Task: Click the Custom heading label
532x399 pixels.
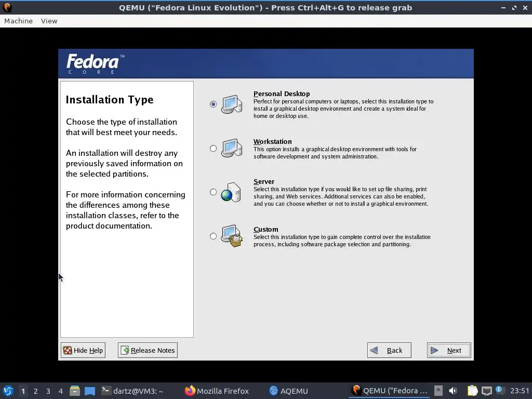Action: [265, 229]
